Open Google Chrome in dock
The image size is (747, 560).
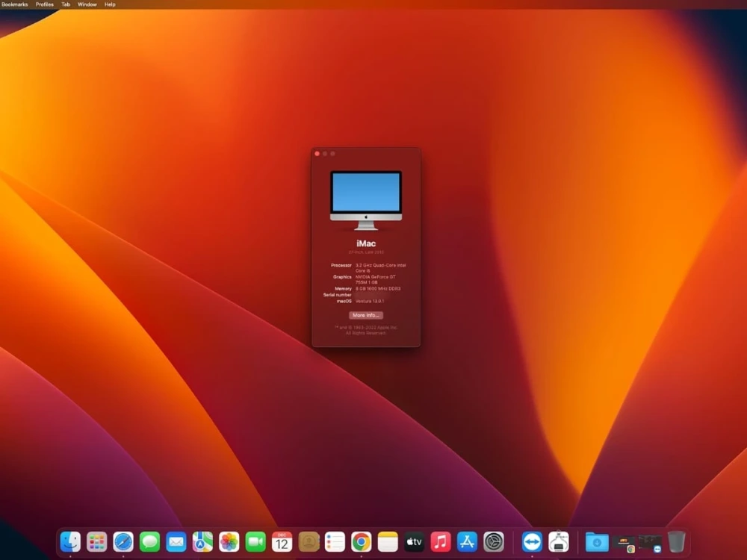[x=362, y=541]
